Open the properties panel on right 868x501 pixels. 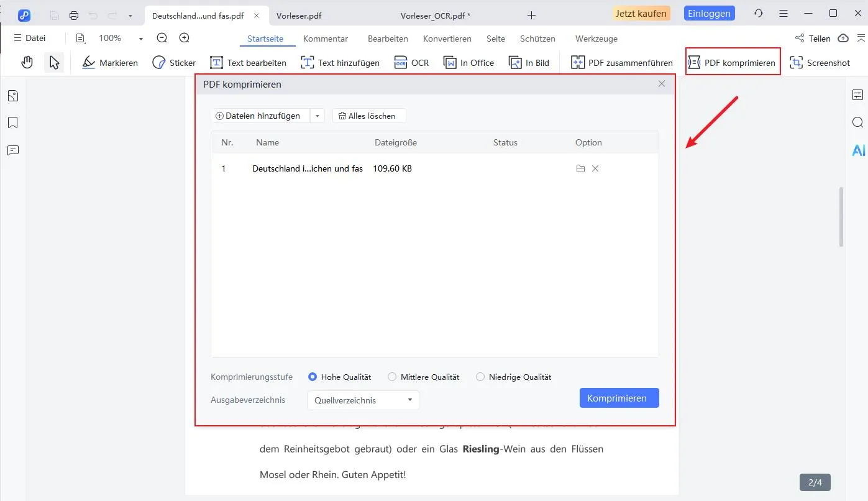tap(858, 94)
